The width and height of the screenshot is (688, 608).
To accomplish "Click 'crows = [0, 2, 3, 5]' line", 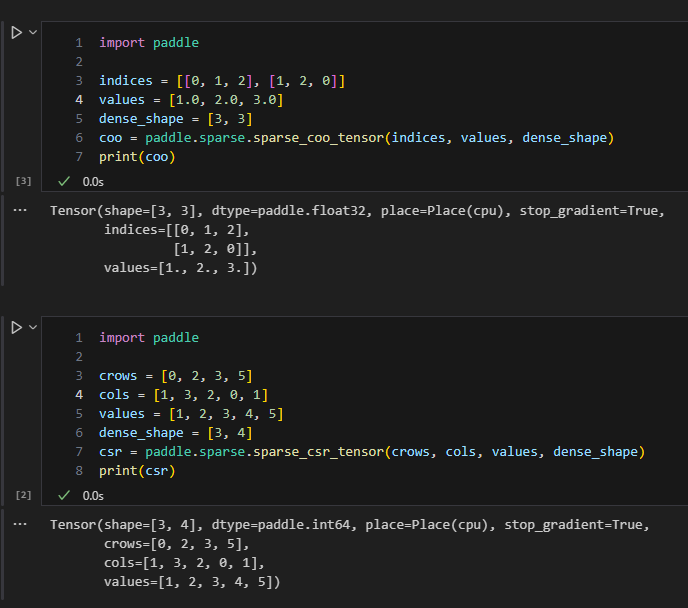I will (x=176, y=376).
